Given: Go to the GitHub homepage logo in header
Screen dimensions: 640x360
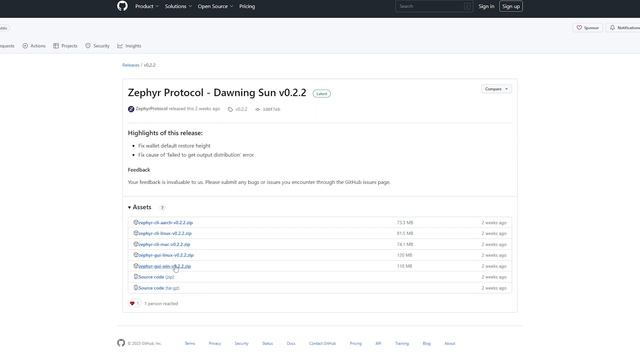Looking at the screenshot, I should click(x=122, y=6).
